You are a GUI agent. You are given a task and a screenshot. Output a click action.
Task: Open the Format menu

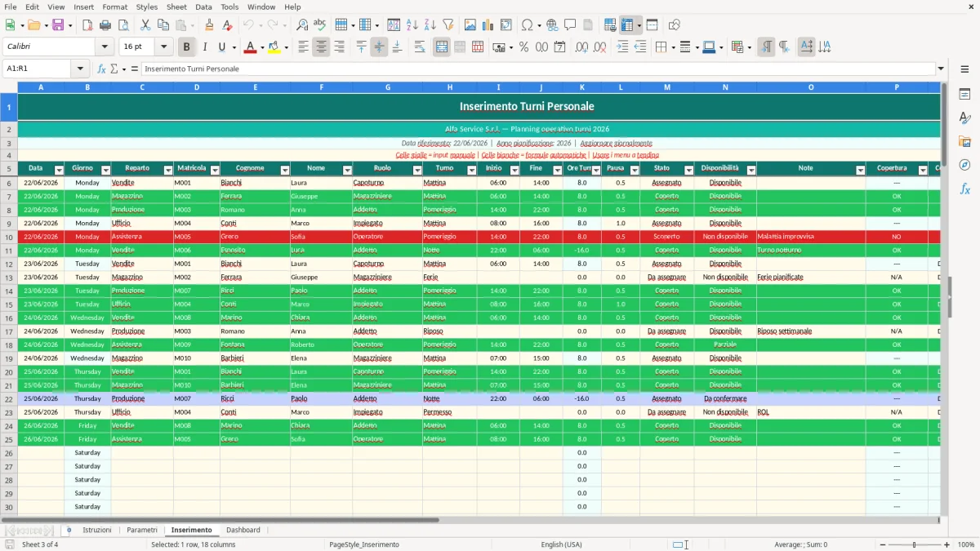[114, 7]
